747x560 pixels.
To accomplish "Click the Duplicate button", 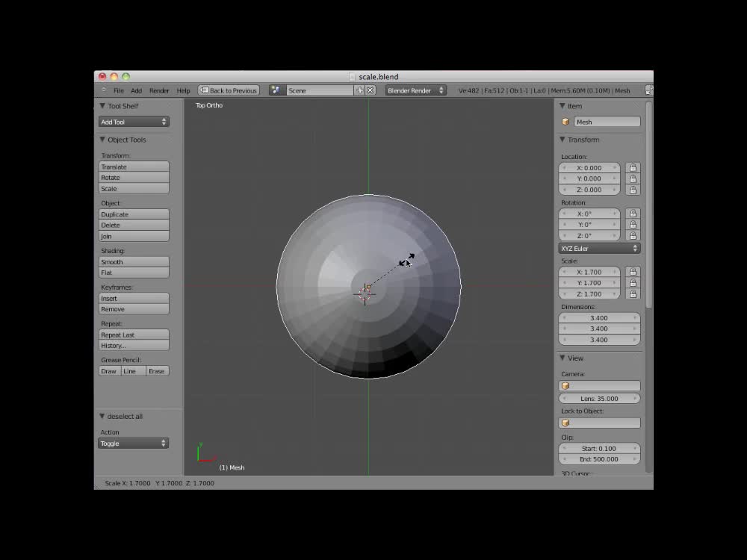I will pos(134,214).
